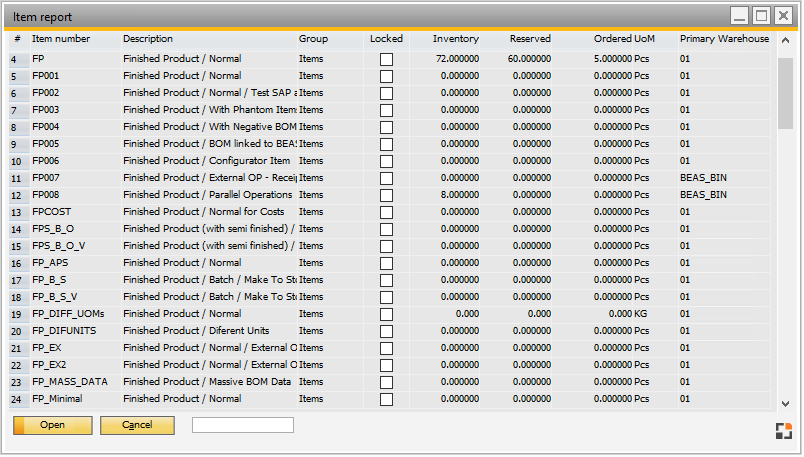Toggle Locked checkbox for FP007 row
Screen dimensions: 804x457
click(x=386, y=178)
